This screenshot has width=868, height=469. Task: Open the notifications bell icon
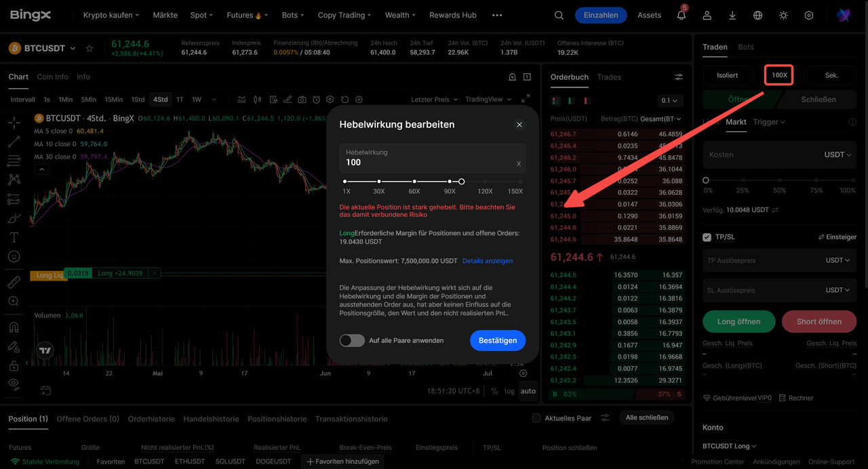[x=681, y=15]
